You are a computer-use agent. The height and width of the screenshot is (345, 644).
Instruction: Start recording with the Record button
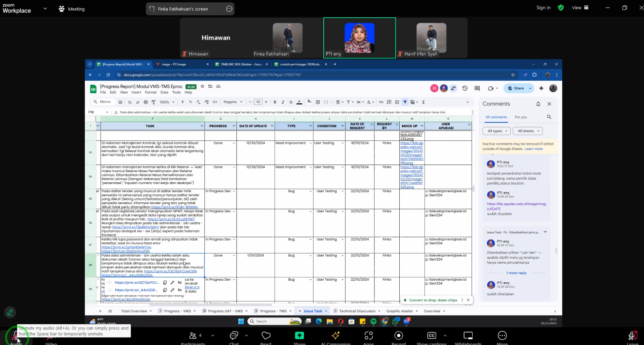[x=398, y=336]
